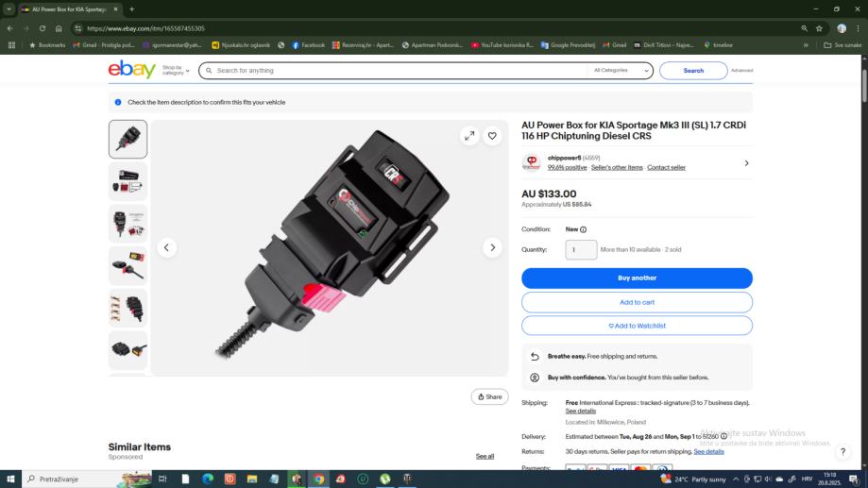
Task: Select the first product thumbnail
Action: point(128,139)
